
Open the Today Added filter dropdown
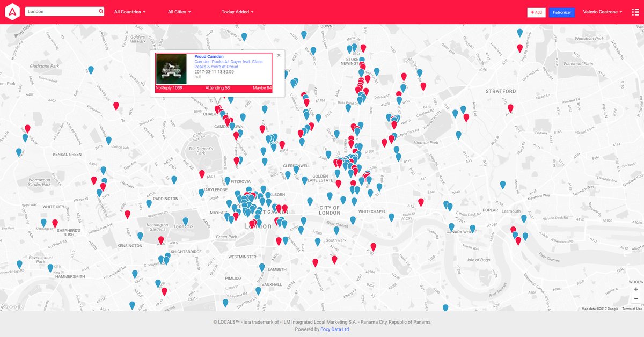point(238,12)
